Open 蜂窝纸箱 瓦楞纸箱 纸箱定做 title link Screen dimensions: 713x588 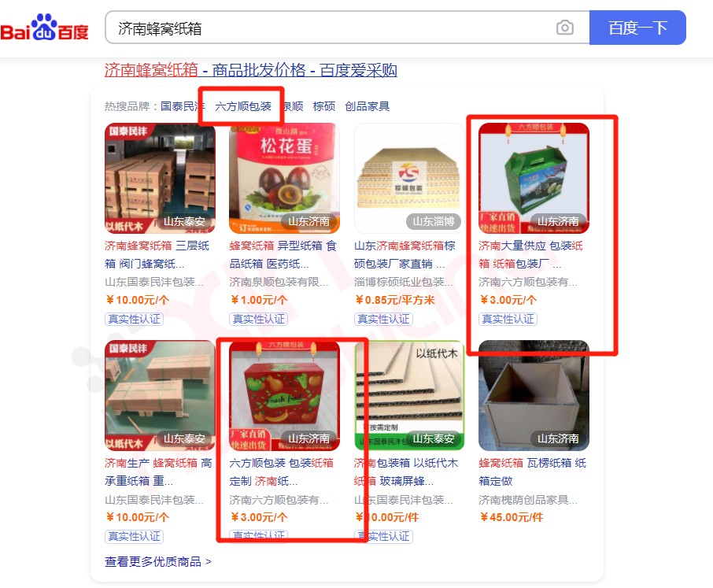click(533, 472)
